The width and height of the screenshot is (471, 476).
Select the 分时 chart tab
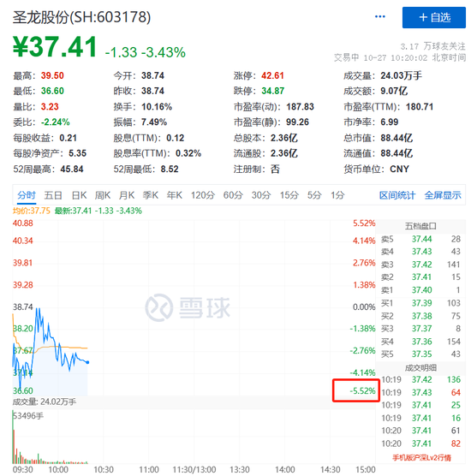click(27, 195)
